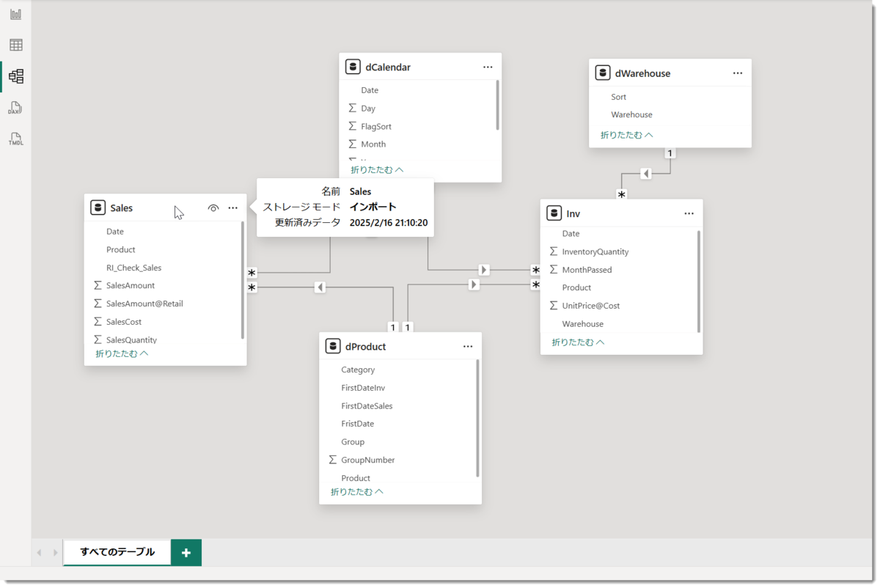Click dProduct table scrollbar
The width and height of the screenshot is (880, 588).
point(478,418)
